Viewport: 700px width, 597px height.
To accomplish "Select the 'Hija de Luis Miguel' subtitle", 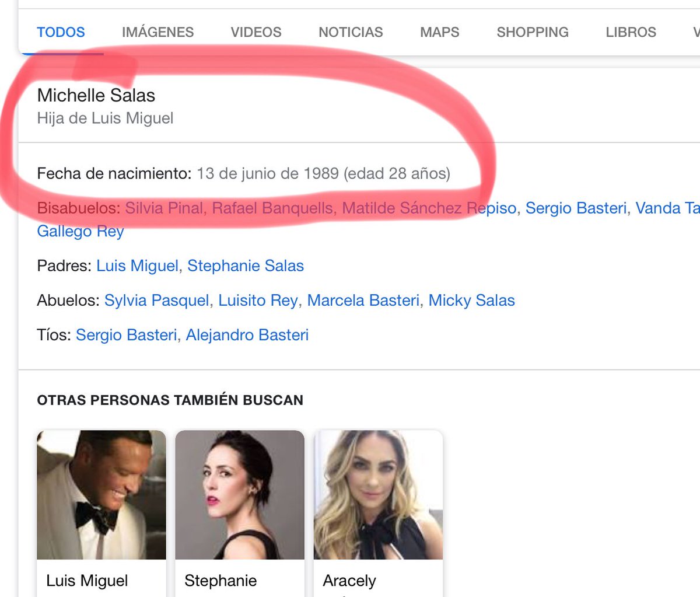I will coord(106,118).
